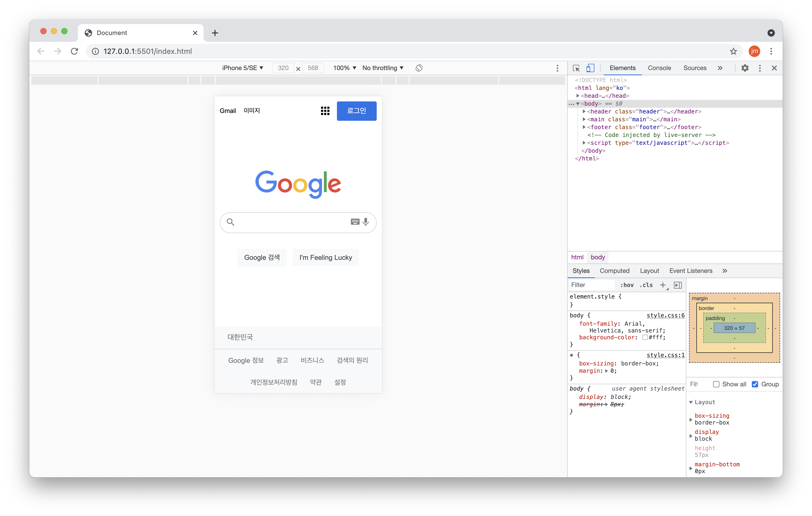Viewport: 812px width, 516px height.
Task: Toggle the computed styles sidebar icon
Action: coord(678,285)
